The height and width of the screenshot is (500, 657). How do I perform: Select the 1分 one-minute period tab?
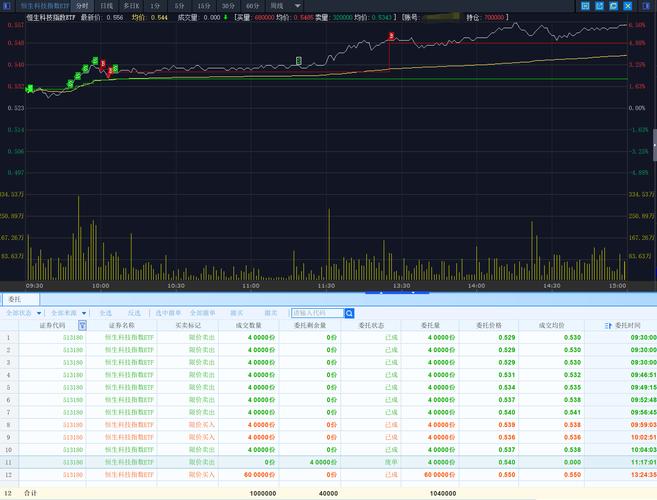(155, 6)
